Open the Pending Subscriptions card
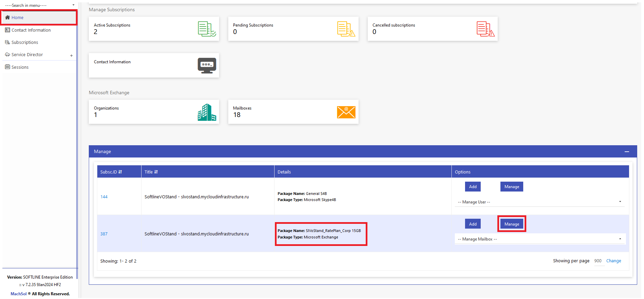 pos(293,29)
